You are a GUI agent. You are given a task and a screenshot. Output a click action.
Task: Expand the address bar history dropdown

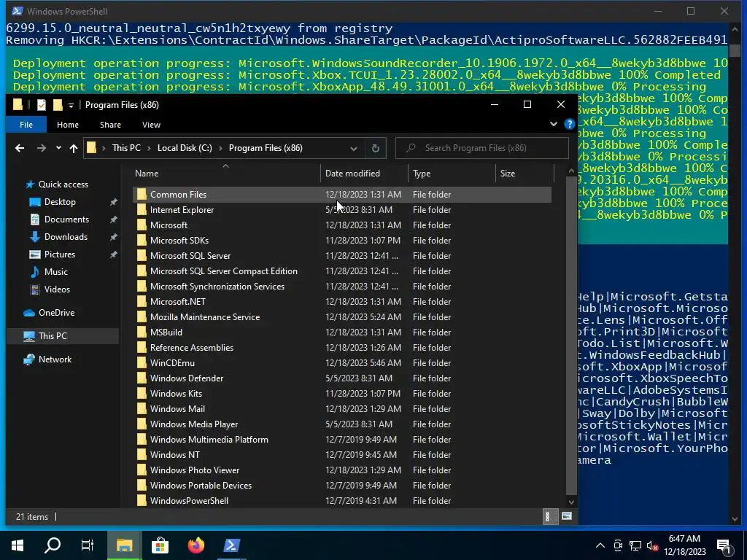pyautogui.click(x=354, y=148)
